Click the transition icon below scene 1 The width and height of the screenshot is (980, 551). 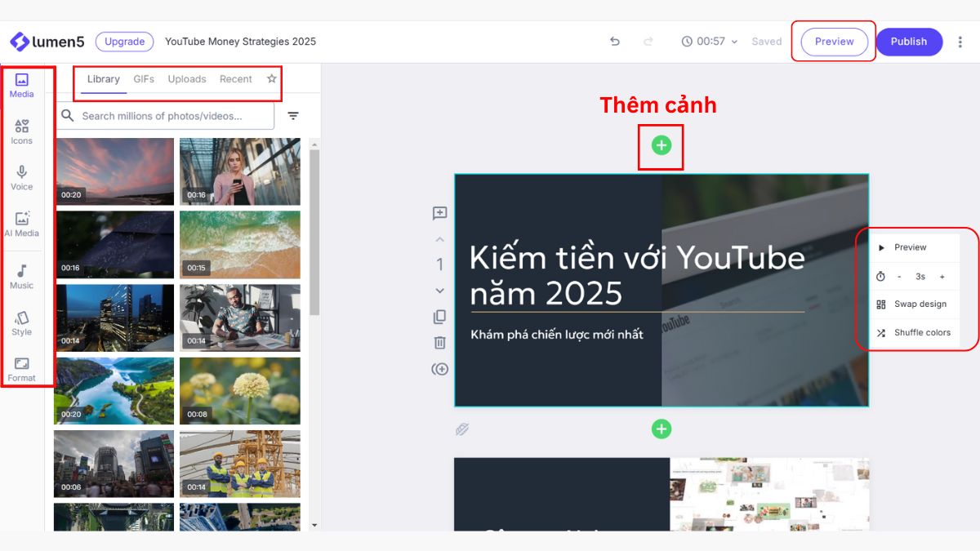(462, 429)
